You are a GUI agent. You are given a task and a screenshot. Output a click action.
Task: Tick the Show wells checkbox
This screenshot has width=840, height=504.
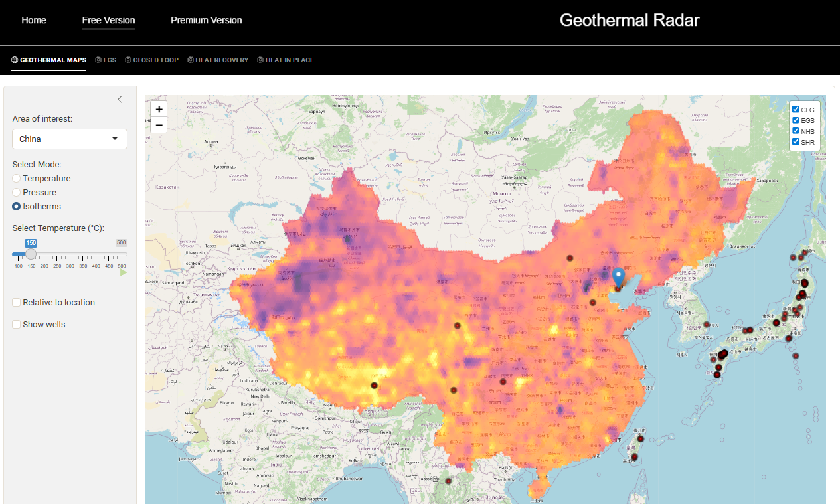(17, 325)
